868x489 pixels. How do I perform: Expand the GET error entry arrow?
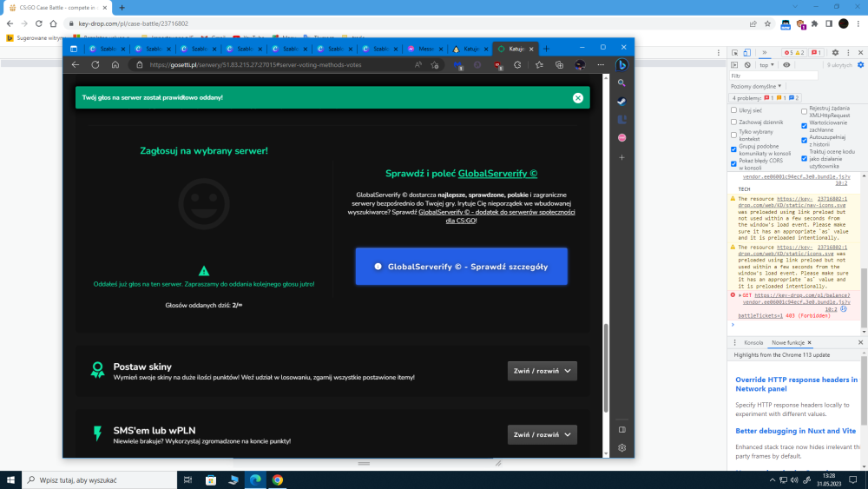coord(740,295)
